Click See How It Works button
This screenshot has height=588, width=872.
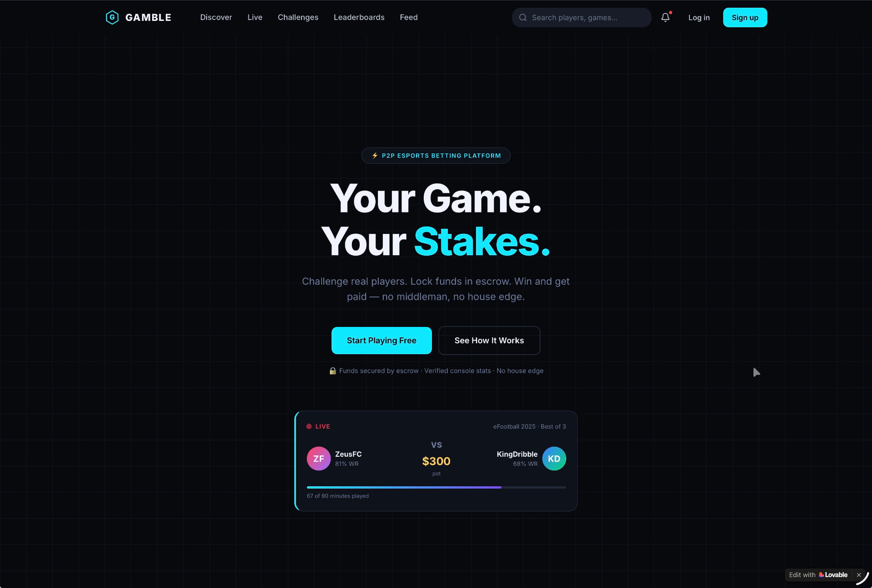pos(489,341)
